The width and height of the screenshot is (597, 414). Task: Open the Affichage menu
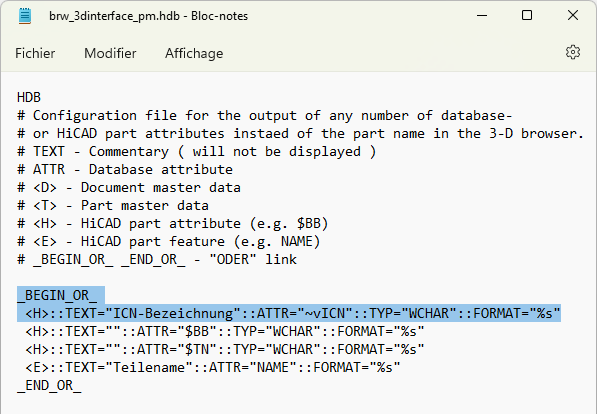pyautogui.click(x=194, y=53)
